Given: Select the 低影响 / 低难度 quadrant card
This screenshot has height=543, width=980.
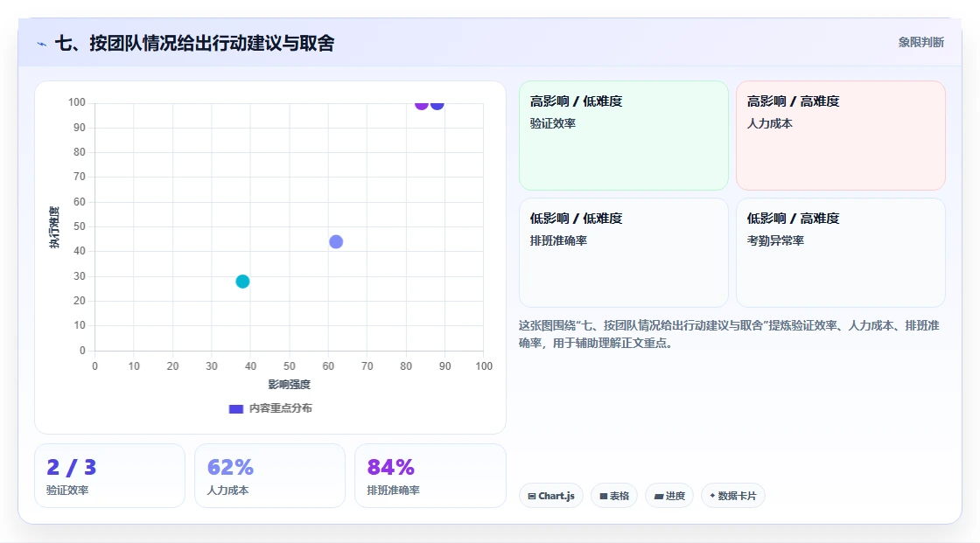Looking at the screenshot, I should click(x=624, y=253).
